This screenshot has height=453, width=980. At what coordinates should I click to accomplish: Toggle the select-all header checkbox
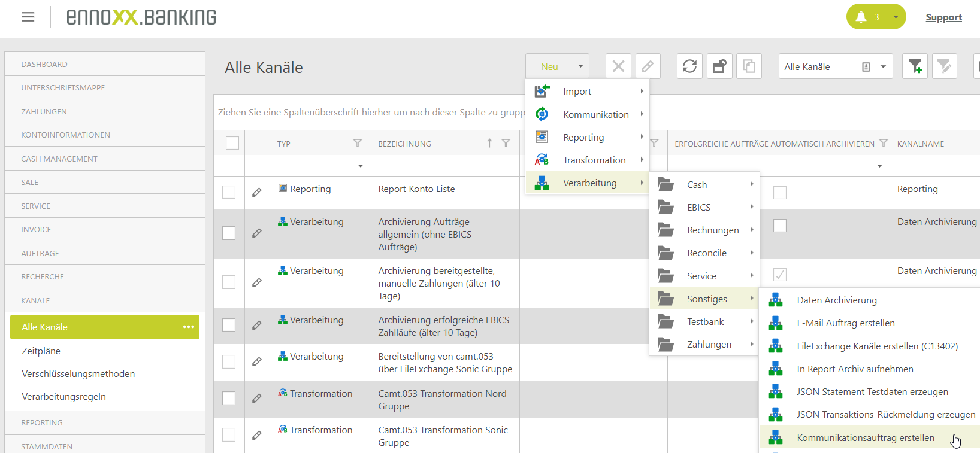click(232, 143)
